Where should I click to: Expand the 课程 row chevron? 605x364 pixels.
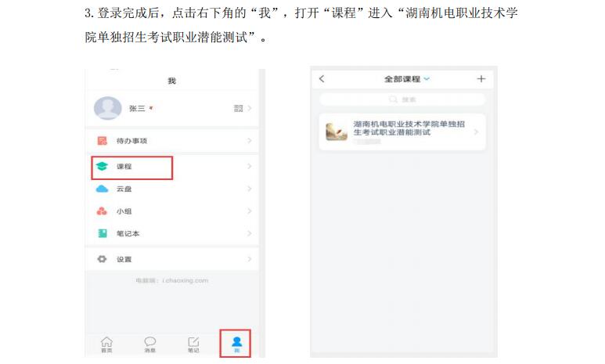pyautogui.click(x=249, y=167)
